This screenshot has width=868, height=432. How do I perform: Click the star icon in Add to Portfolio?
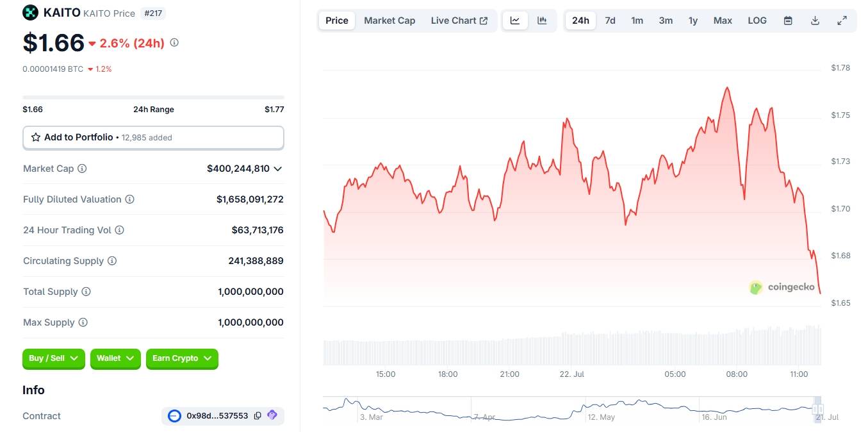(x=36, y=137)
